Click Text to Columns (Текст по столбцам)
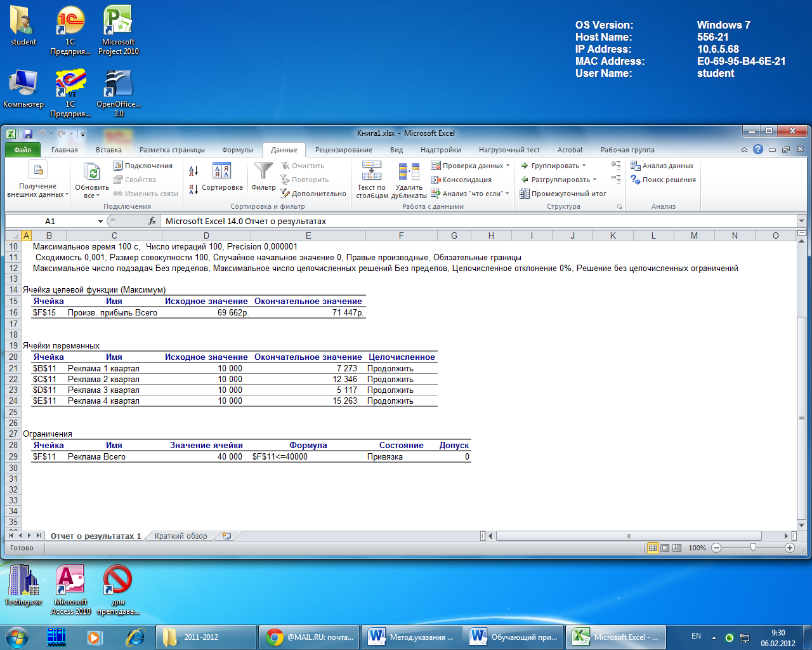This screenshot has width=812, height=650. (x=372, y=180)
